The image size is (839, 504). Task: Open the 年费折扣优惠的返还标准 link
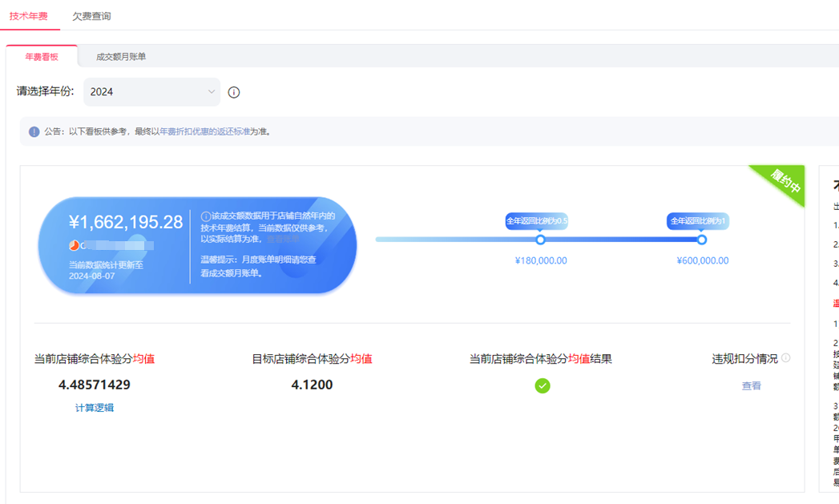[204, 131]
